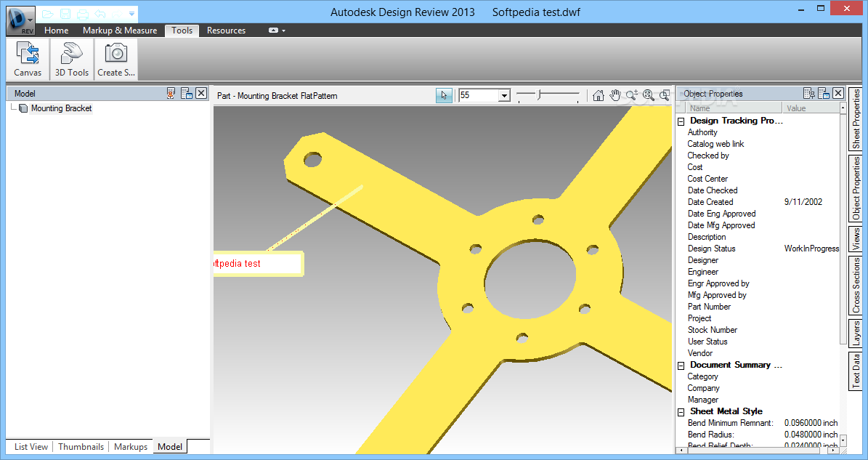This screenshot has height=460, width=868.
Task: Click the zoom slider handle
Action: coord(540,95)
